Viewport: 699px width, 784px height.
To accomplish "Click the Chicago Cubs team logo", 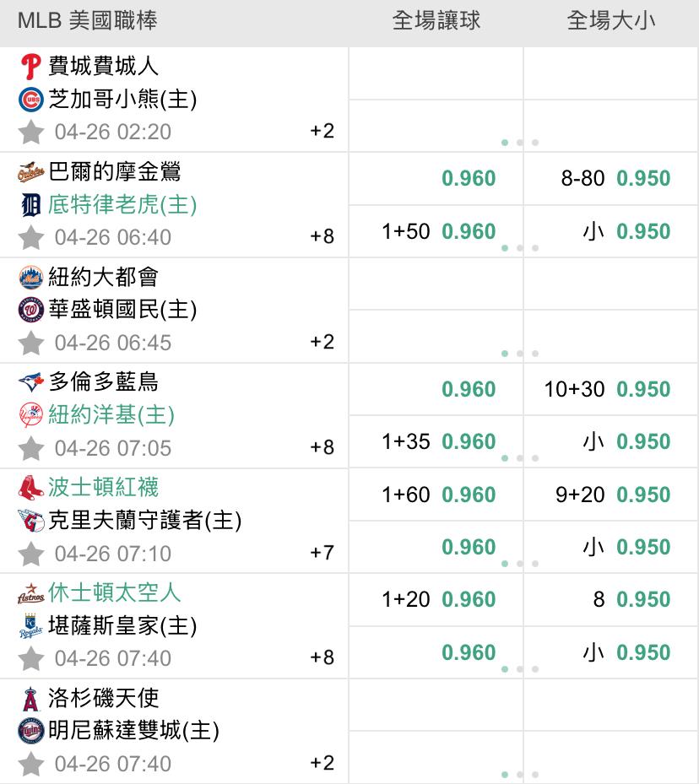I will [30, 100].
